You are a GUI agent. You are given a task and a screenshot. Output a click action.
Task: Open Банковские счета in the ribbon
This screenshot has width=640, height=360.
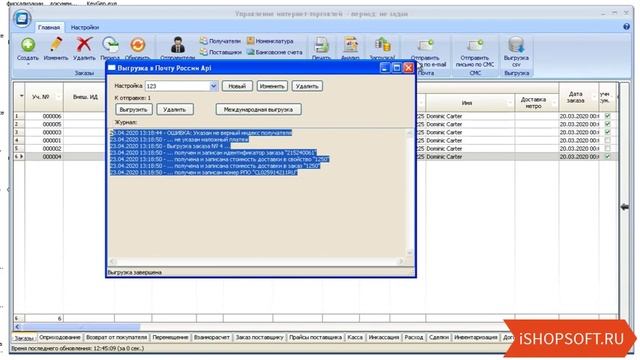pyautogui.click(x=275, y=52)
